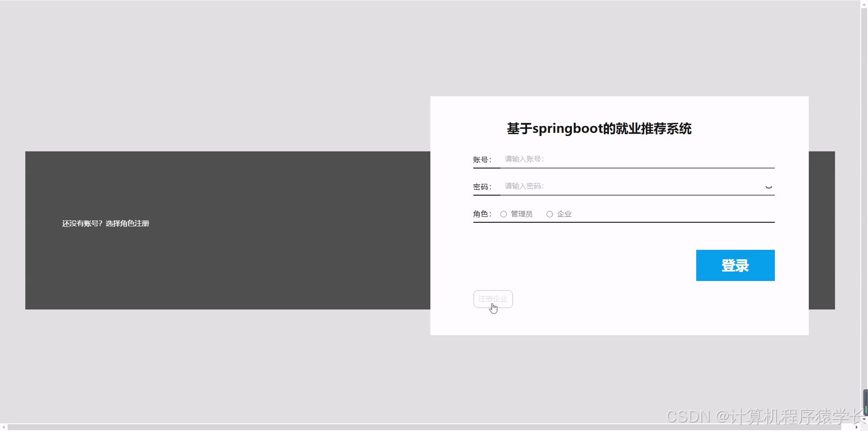The image size is (868, 431).
Task: Select the 管理员 role radio button
Action: pyautogui.click(x=503, y=214)
